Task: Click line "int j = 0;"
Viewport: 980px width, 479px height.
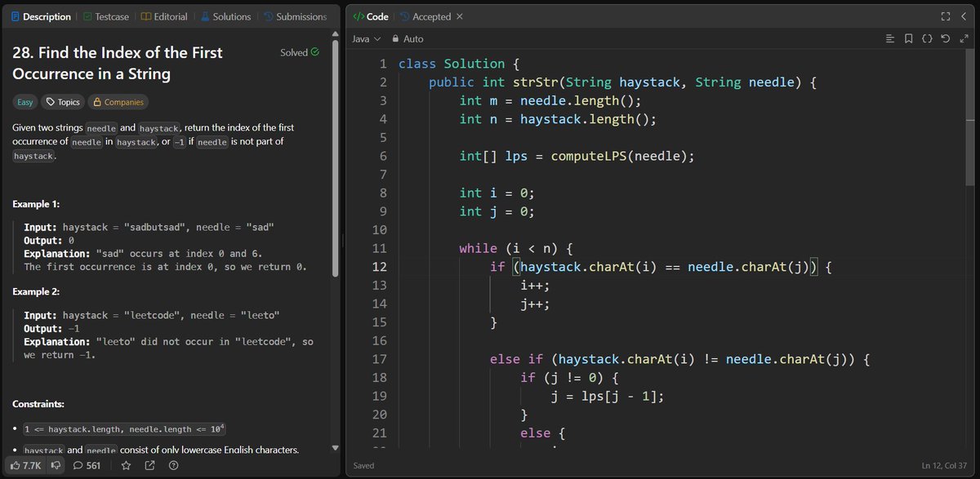Action: 497,211
